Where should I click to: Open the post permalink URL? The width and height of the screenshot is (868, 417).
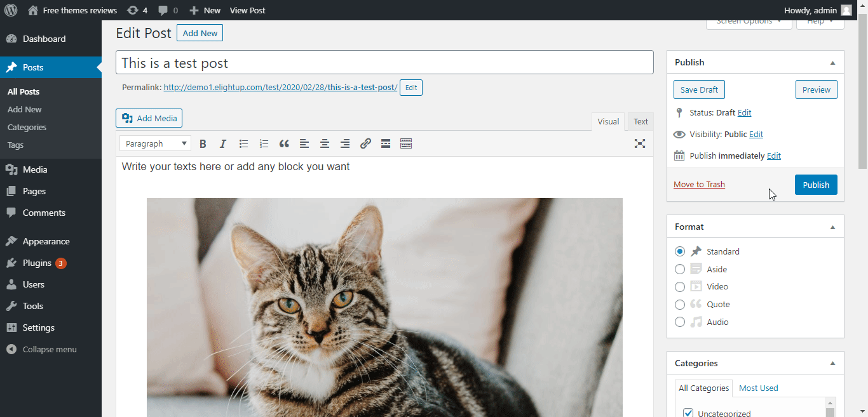click(x=280, y=88)
